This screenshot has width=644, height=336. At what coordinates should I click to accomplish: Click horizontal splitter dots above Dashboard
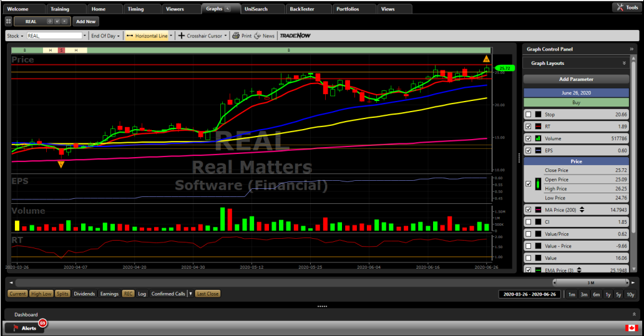pos(322,306)
